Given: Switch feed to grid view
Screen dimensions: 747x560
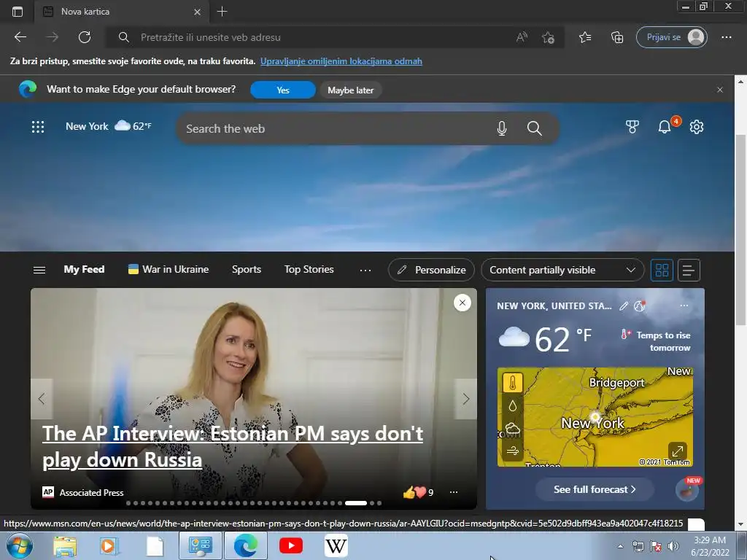Looking at the screenshot, I should [x=662, y=270].
